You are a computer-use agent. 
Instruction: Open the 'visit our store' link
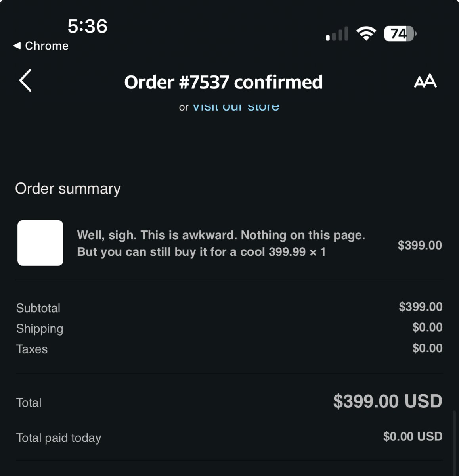[236, 107]
